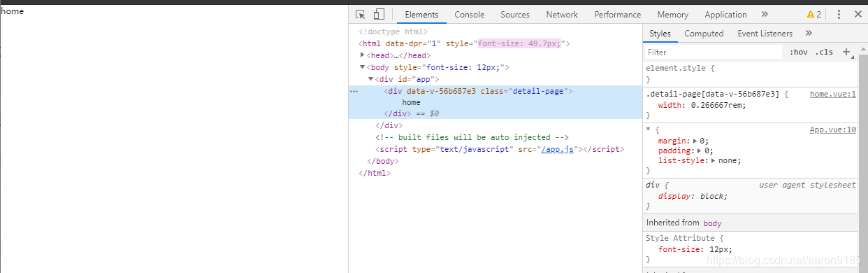Open the App.vue:10 source link

pos(833,129)
